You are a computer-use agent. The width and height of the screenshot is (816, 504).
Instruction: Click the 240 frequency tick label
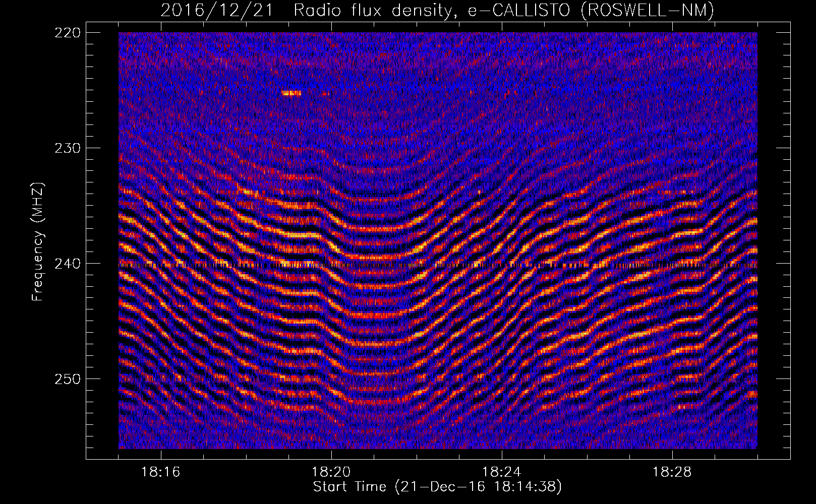click(x=67, y=264)
